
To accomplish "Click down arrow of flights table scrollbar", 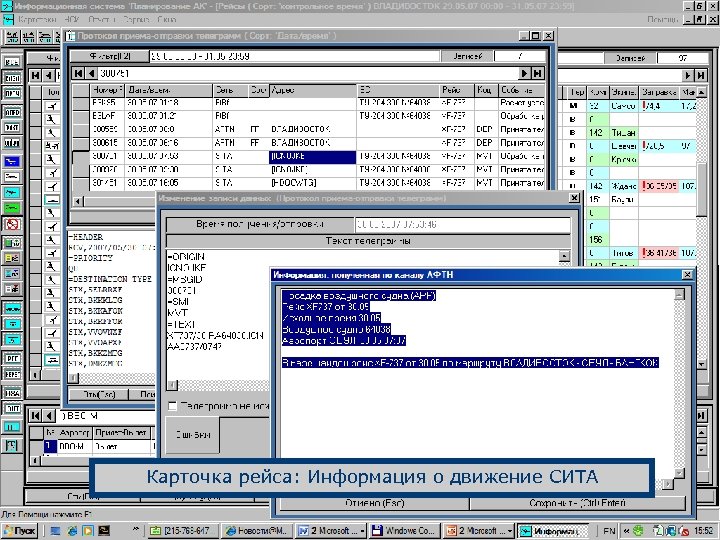I will coord(701,364).
